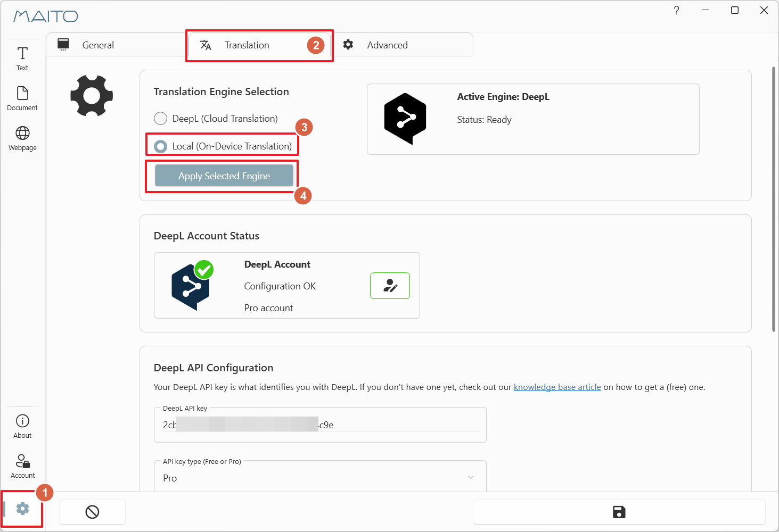Expand the API key type dropdown
Viewport: 779px width, 532px height.
(320, 477)
